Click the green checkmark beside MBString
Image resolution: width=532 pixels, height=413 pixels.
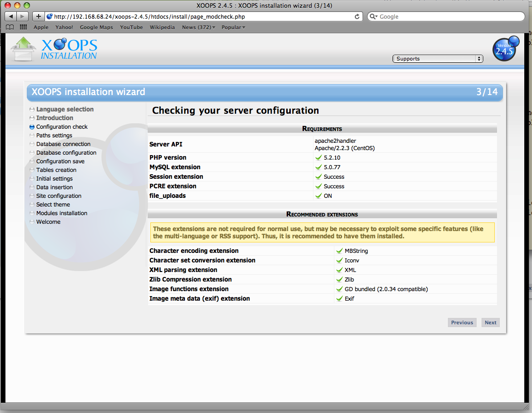[x=339, y=251]
